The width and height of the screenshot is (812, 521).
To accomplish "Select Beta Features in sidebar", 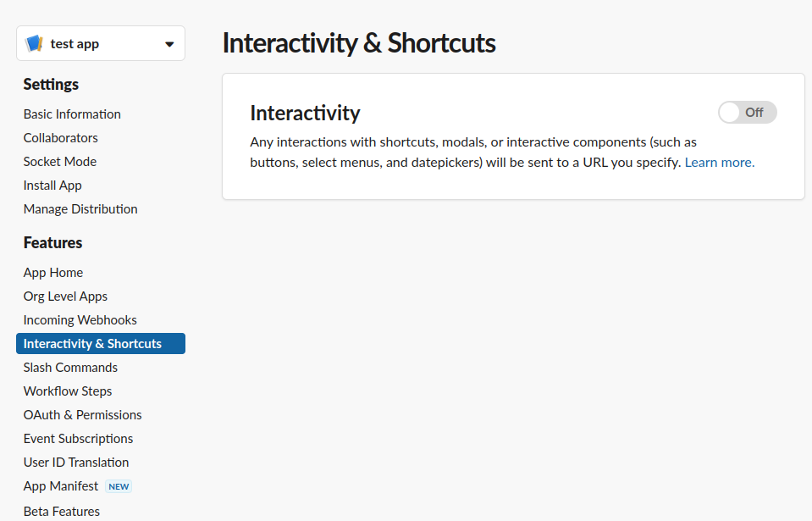I will coord(62,511).
